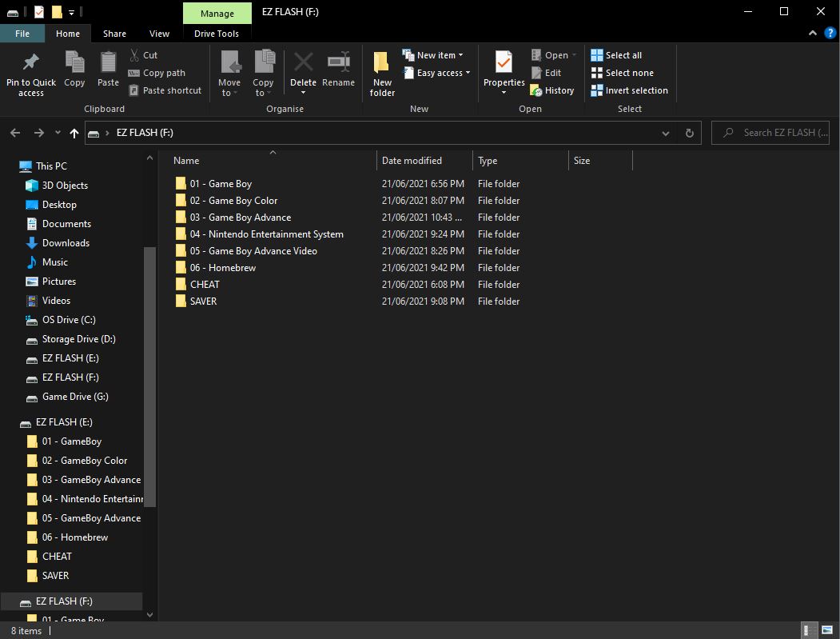Open the Easy access dropdown
Screen dimensions: 840x639
pyautogui.click(x=436, y=72)
